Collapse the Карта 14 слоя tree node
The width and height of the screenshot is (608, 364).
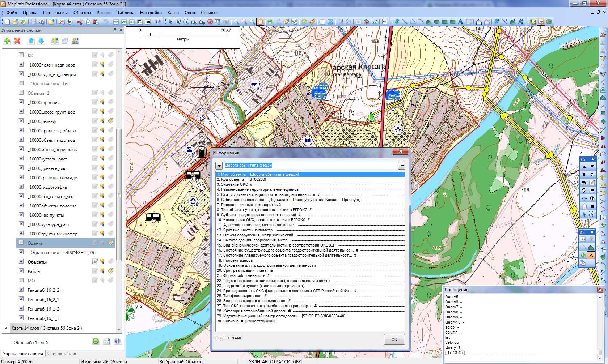[x=6, y=328]
